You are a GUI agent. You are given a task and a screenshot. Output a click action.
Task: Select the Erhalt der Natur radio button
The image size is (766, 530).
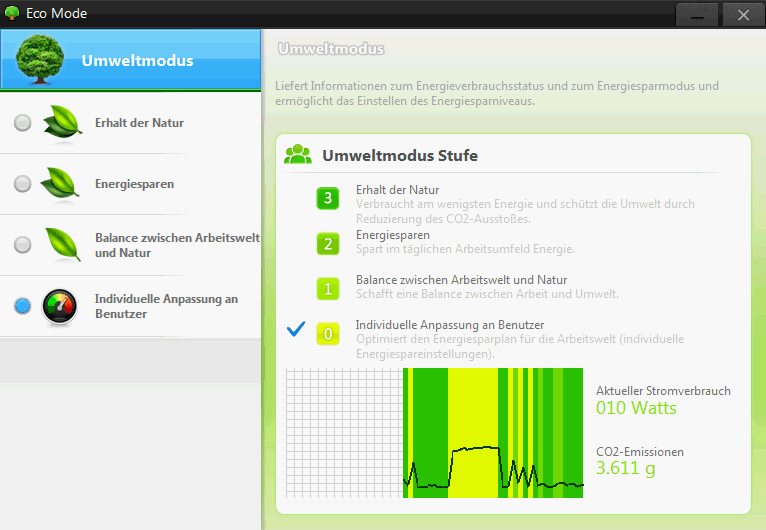pos(22,123)
